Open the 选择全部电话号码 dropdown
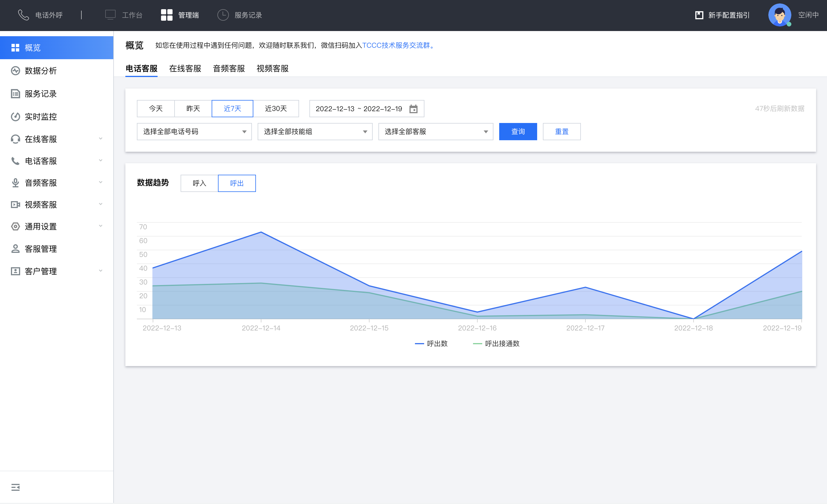Viewport: 827px width, 504px height. [194, 131]
